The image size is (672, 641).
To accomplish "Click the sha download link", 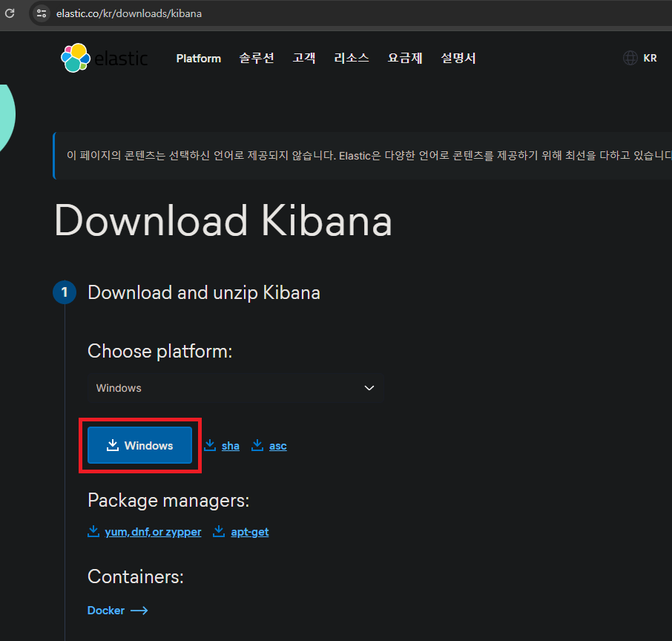I will click(x=230, y=446).
